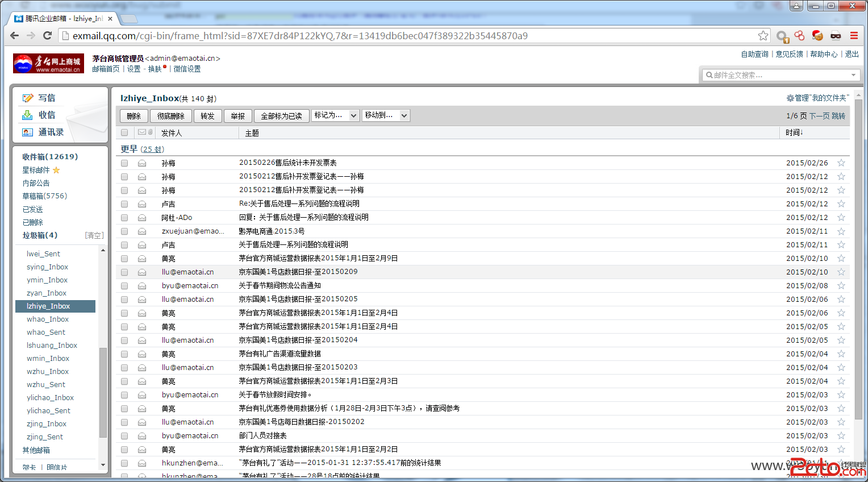Open the 移动到 dropdown
Image resolution: width=868 pixels, height=482 pixels.
click(386, 115)
